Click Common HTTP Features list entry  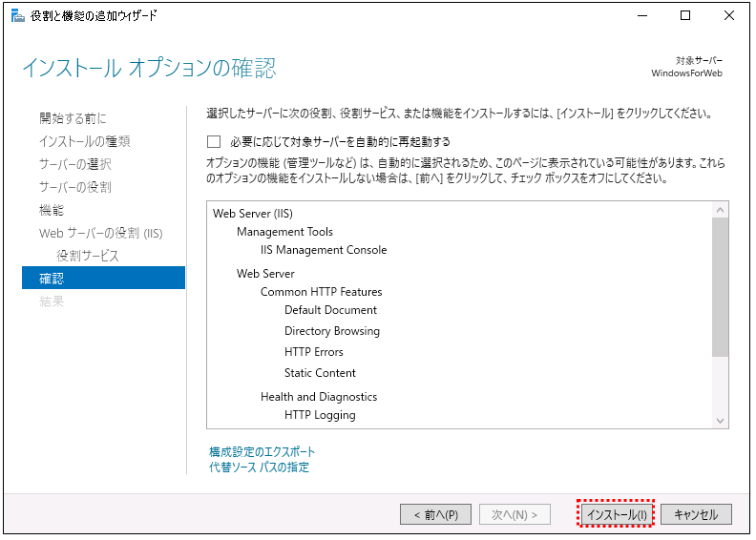click(x=321, y=292)
